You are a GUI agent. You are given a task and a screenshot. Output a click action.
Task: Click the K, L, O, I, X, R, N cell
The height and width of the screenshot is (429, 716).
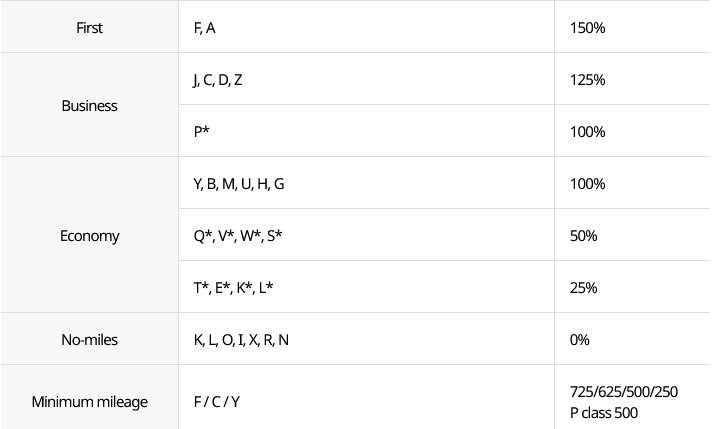click(x=367, y=339)
